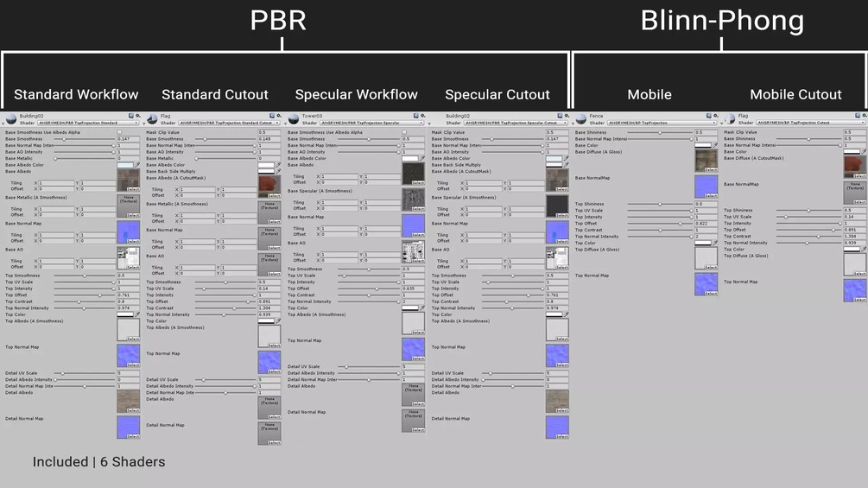
Task: Click Base Smoothness slider in Standard Workflow panel
Action: click(85, 139)
